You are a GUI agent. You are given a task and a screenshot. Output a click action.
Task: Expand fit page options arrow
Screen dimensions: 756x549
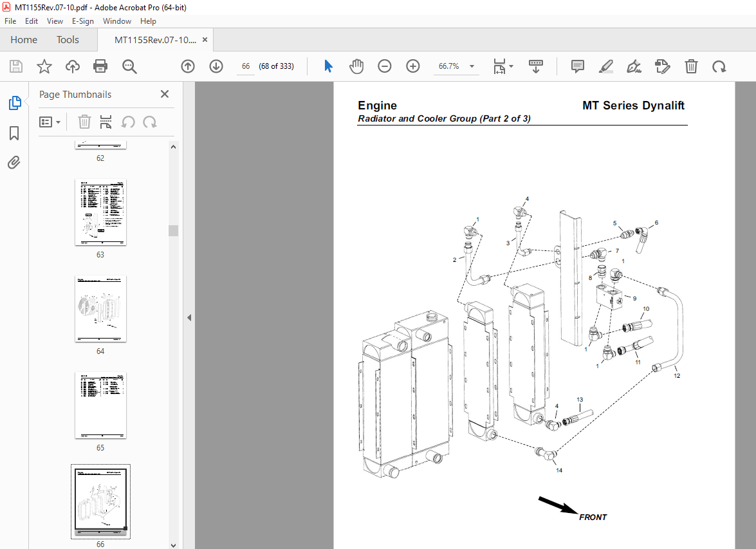coord(512,66)
